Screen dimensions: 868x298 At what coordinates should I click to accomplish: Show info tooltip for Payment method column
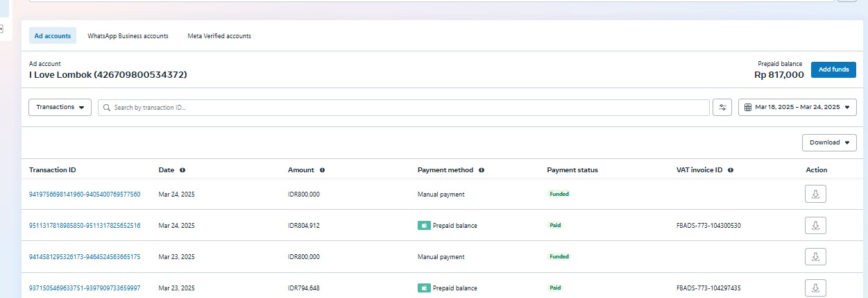tap(482, 170)
